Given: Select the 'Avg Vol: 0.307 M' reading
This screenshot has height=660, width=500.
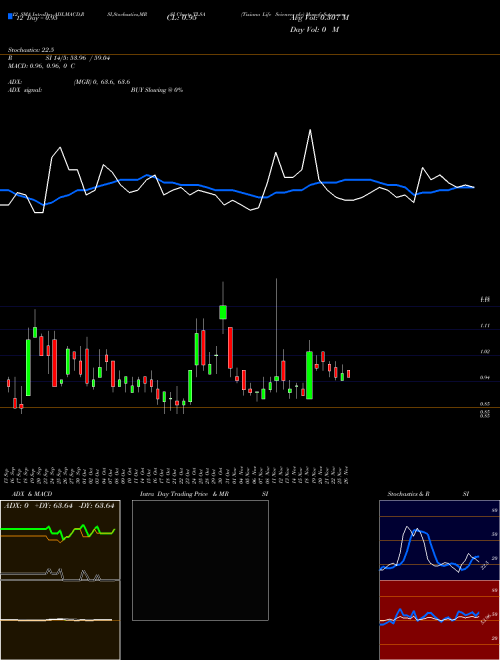Looking at the screenshot, I should pyautogui.click(x=319, y=18).
